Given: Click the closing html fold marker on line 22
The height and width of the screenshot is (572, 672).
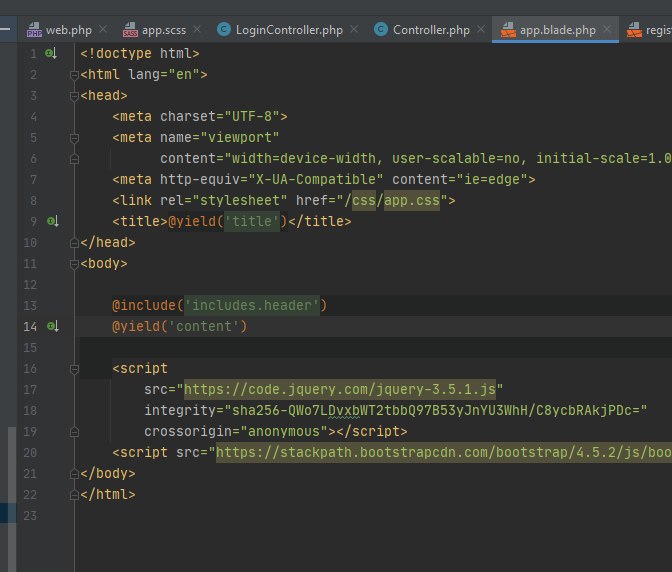Looking at the screenshot, I should [x=74, y=495].
